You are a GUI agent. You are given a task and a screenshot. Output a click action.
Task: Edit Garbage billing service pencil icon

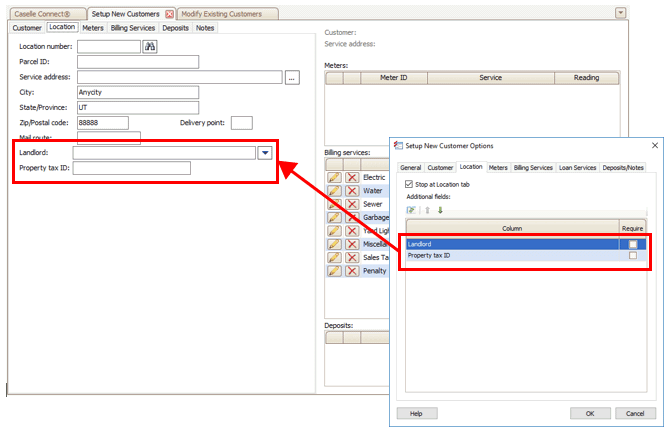point(334,217)
